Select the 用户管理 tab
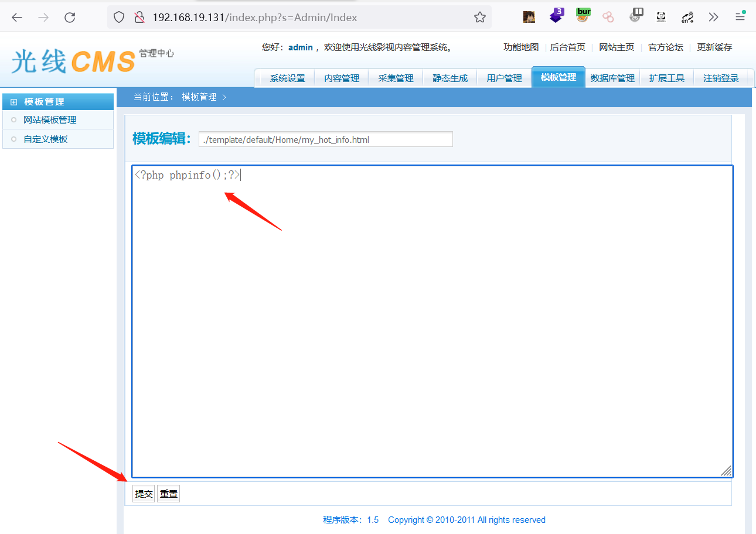 [x=504, y=78]
